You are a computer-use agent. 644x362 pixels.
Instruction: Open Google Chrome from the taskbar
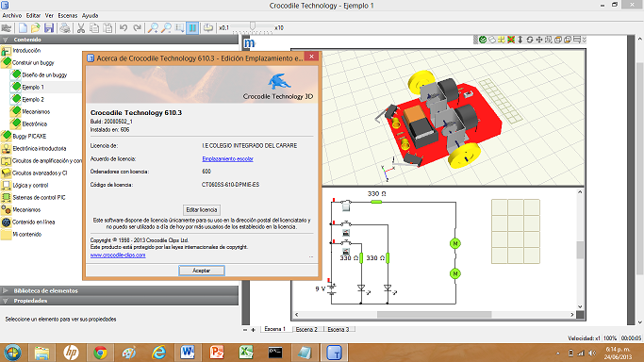coord(100,353)
